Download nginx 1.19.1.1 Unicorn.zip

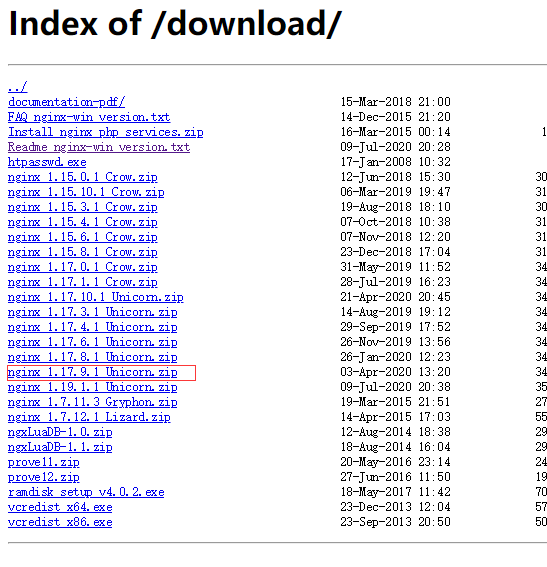tap(93, 387)
